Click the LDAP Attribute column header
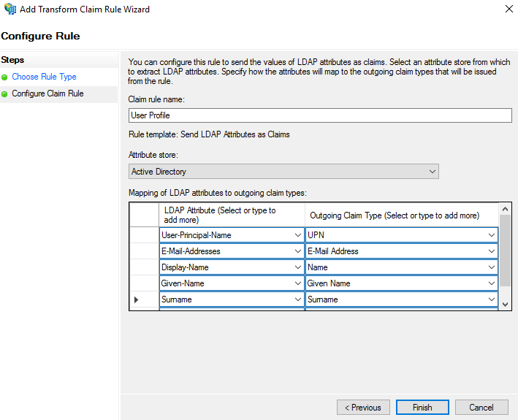This screenshot has height=420, width=518. pos(232,215)
